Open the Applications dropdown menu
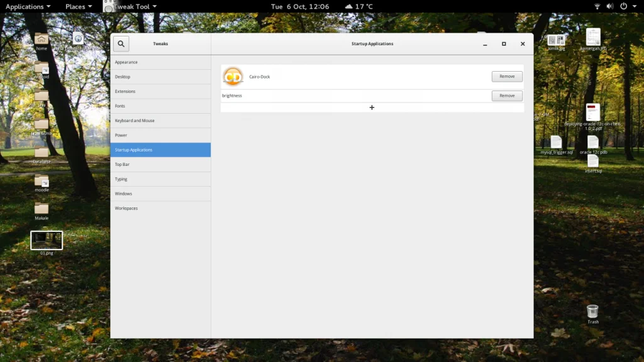Screen dimensions: 644x362 coord(28,6)
